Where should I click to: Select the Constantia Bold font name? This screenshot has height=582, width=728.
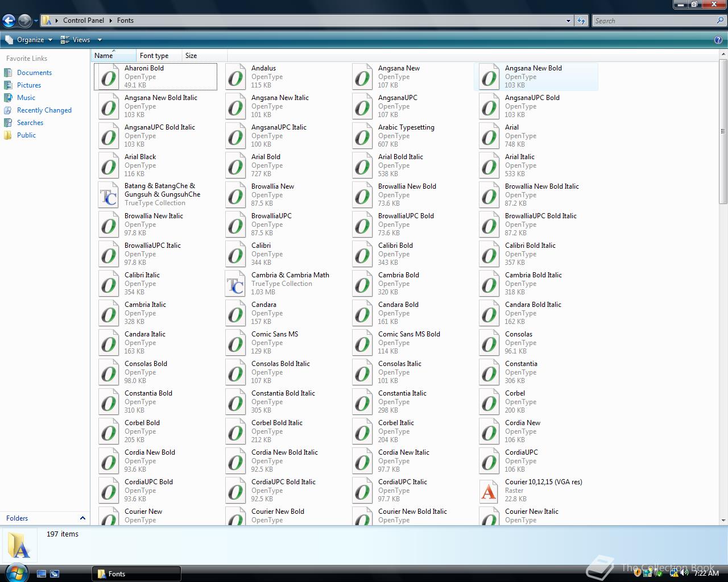point(148,393)
